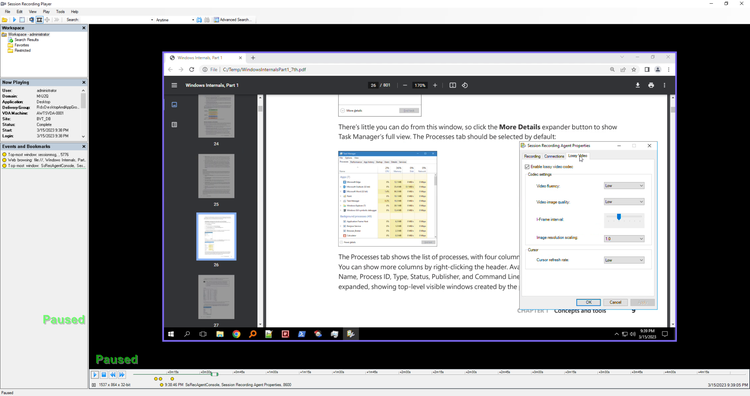Click the open recording folder icon in toolbar
Screen dimensions: 750x396
[x=4, y=20]
